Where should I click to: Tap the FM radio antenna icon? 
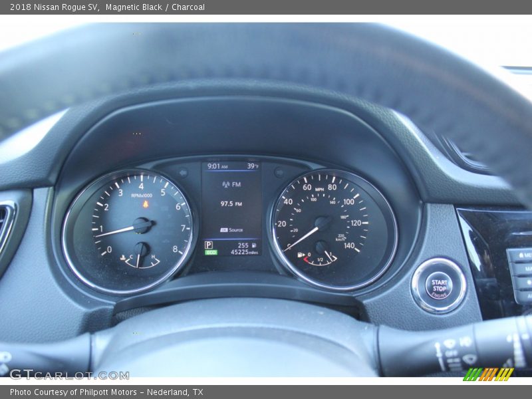[x=226, y=185]
